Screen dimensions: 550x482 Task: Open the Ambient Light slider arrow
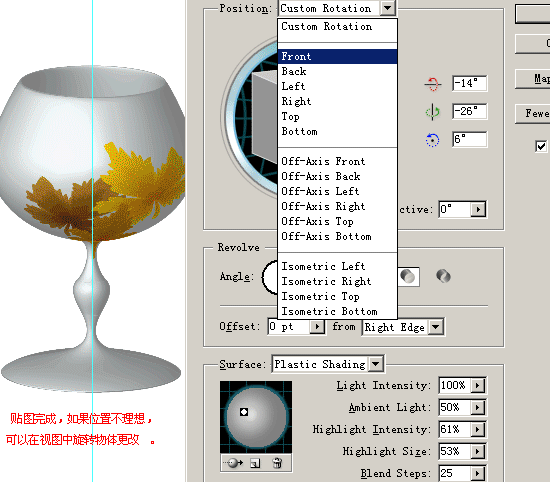(x=477, y=407)
